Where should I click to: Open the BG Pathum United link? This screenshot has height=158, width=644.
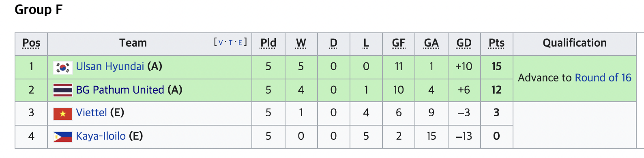(120, 90)
